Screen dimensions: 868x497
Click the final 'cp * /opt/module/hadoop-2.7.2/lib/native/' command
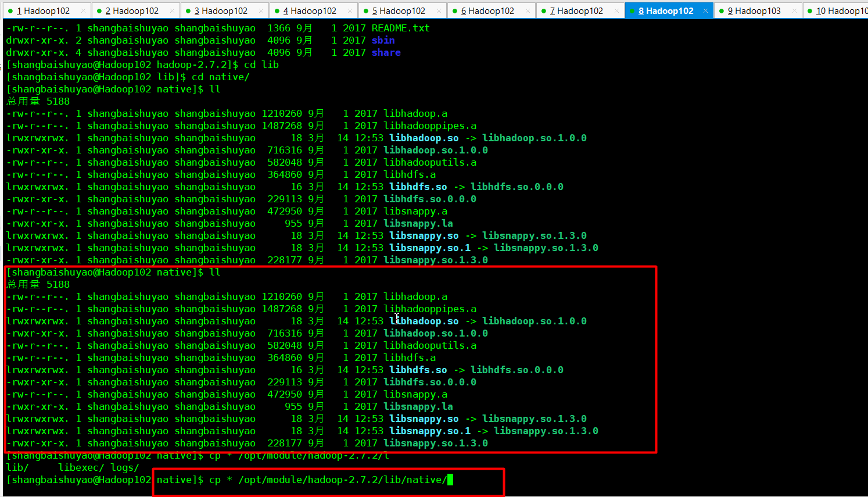click(328, 480)
